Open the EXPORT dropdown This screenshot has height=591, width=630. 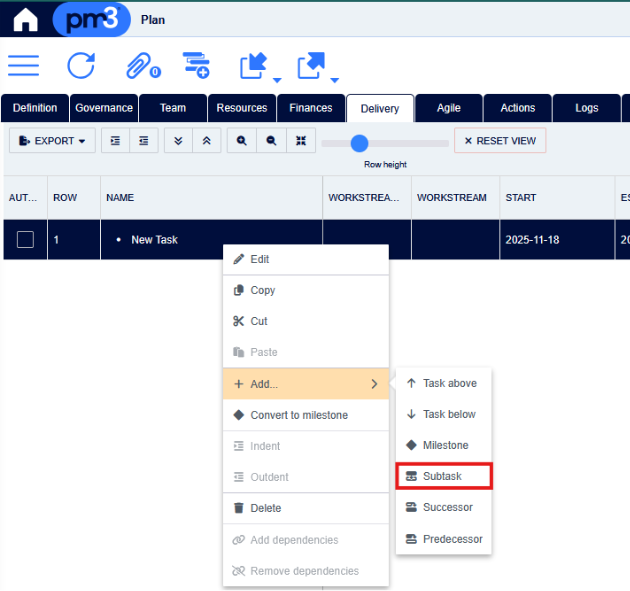tap(52, 141)
